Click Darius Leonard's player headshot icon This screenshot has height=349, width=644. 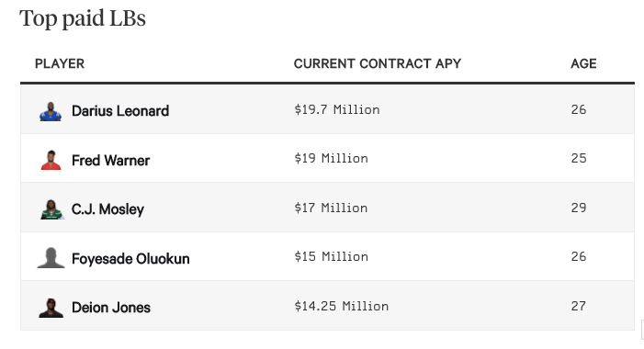click(51, 111)
